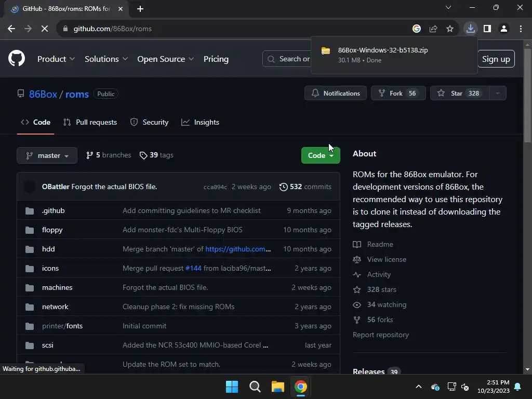Open a new browser tab

pyautogui.click(x=140, y=9)
